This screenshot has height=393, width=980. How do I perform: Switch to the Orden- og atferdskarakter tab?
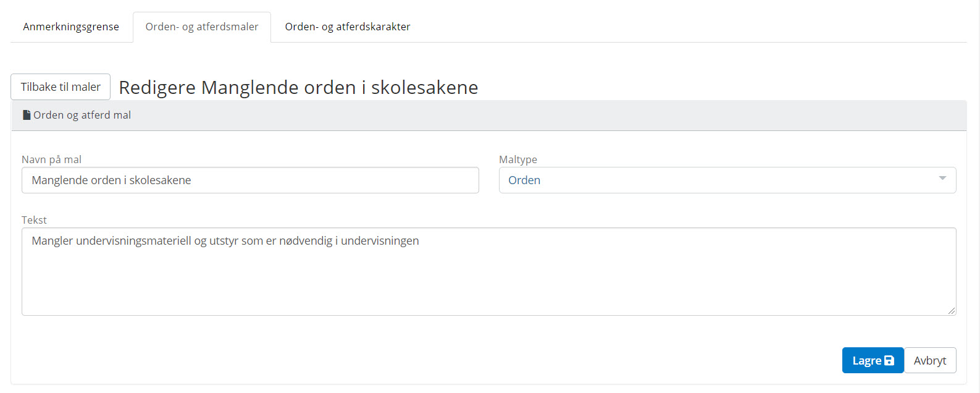(x=348, y=27)
